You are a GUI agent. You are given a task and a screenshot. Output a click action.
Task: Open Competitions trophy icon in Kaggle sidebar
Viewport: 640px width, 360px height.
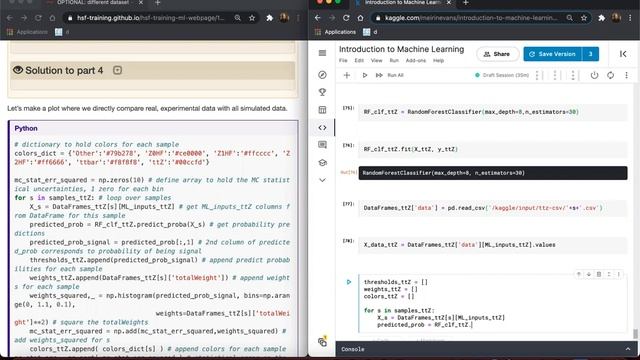point(322,92)
